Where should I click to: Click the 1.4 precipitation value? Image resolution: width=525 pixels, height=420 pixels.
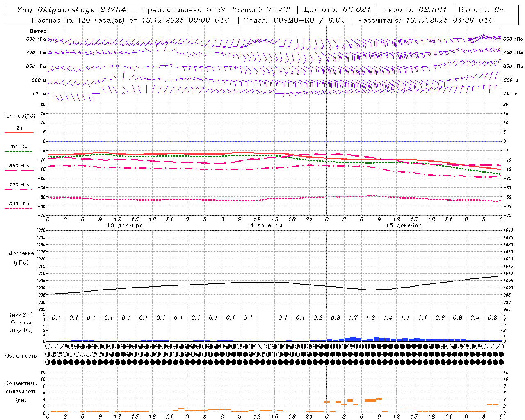click(388, 317)
